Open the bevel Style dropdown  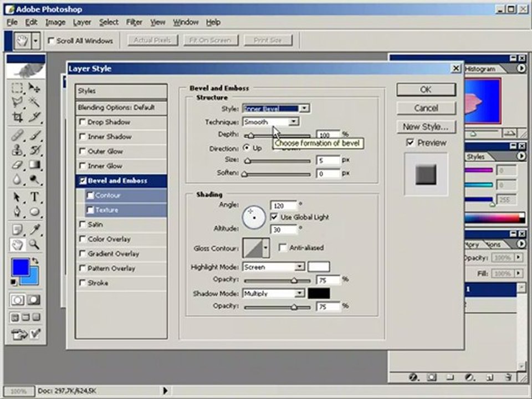coord(304,108)
